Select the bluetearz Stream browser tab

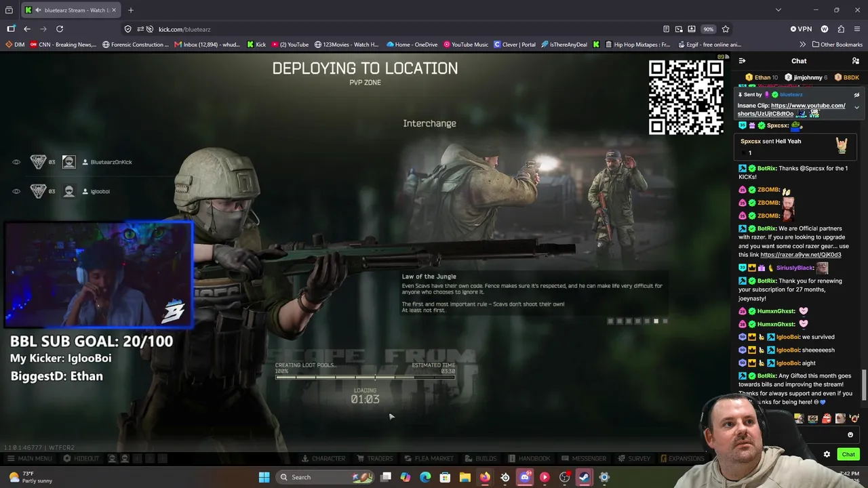71,10
